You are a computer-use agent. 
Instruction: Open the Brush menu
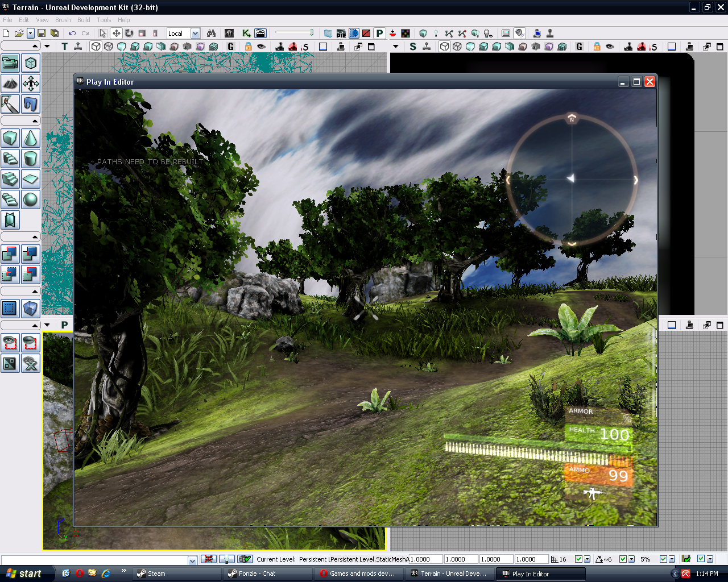pos(63,20)
